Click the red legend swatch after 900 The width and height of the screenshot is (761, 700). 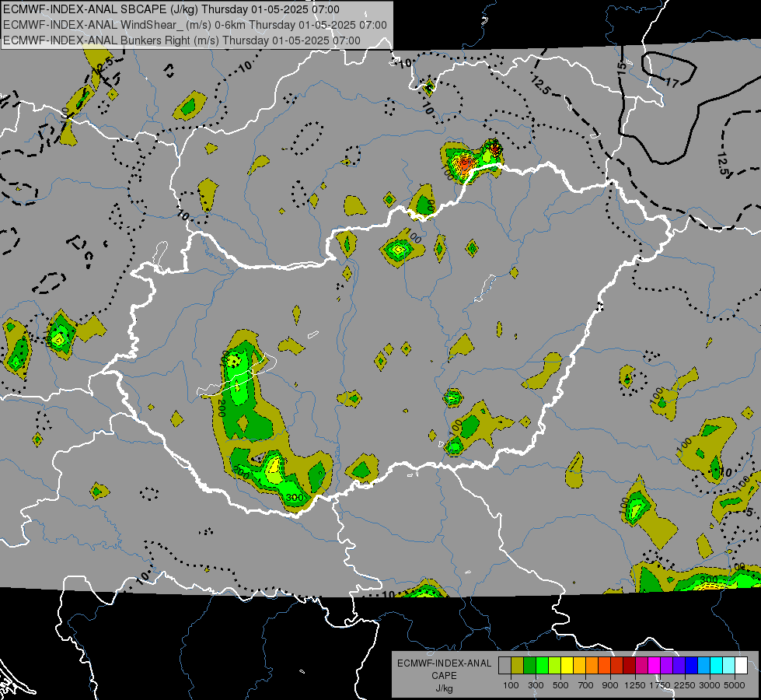617,666
